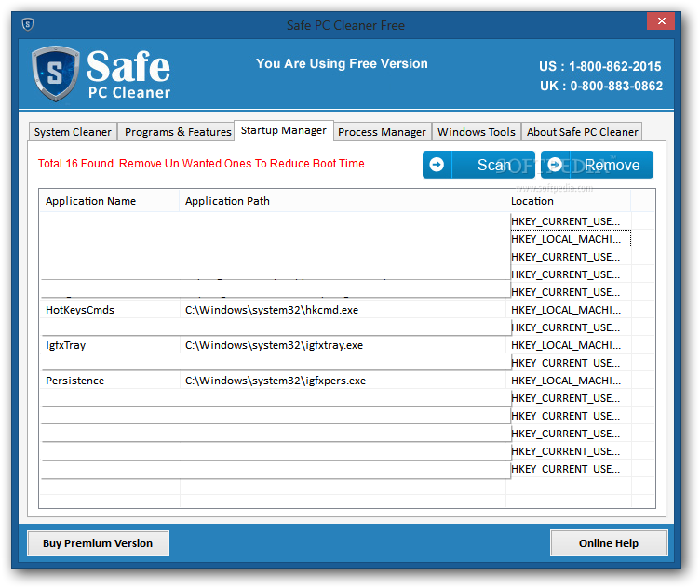The height and width of the screenshot is (588, 700).
Task: Open the Windows Tools tab
Action: pos(477,132)
